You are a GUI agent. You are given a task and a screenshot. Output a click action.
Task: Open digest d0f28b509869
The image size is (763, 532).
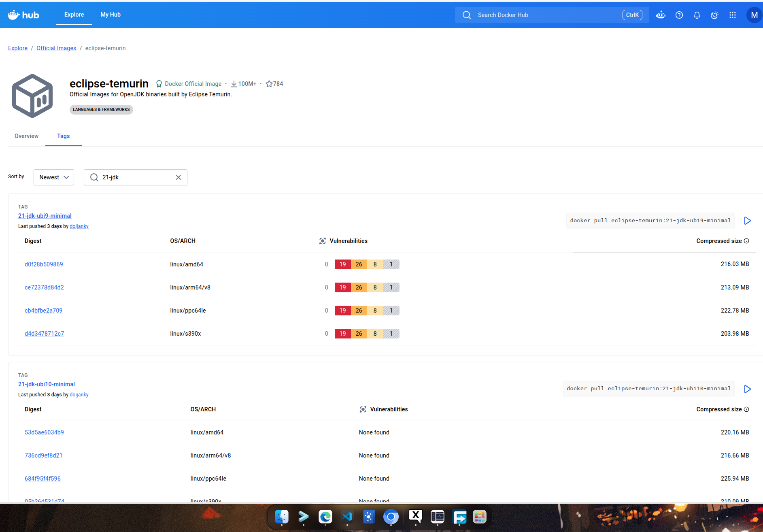44,264
